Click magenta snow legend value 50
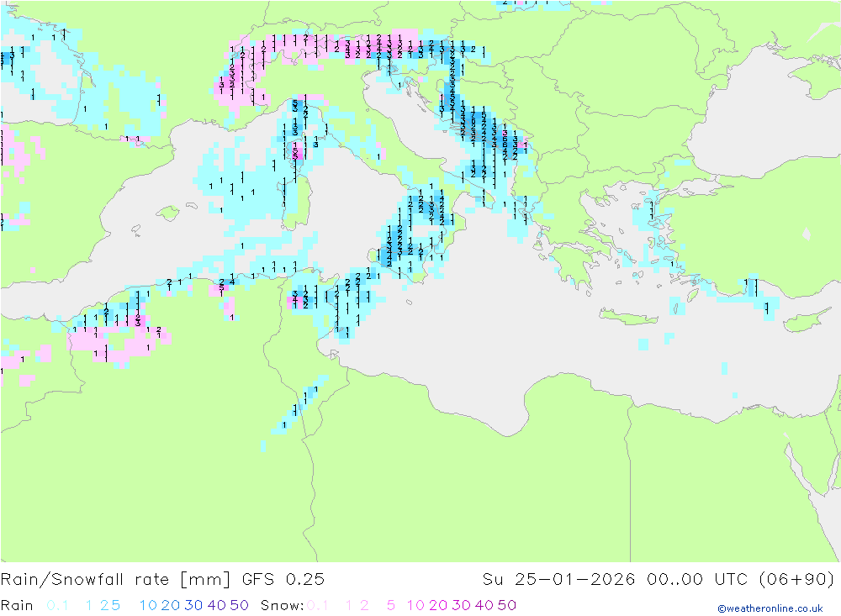 pos(507,605)
